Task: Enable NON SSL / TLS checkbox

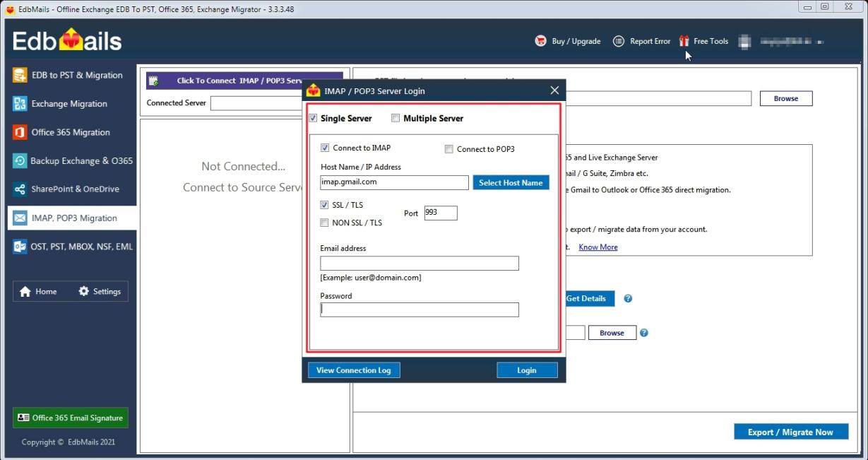Action: click(324, 223)
